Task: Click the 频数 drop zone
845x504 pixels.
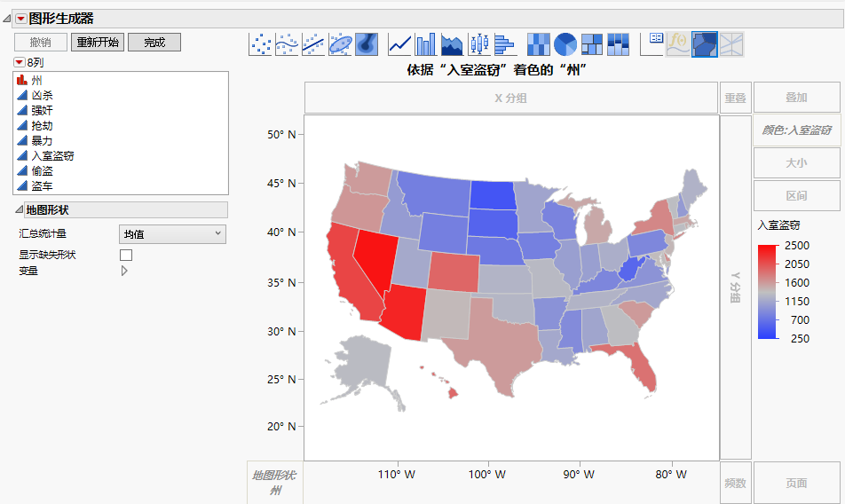Action: point(735,483)
